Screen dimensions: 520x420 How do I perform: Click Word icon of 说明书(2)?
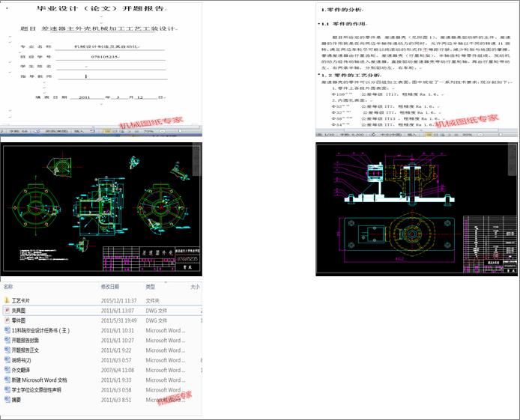(x=7, y=360)
